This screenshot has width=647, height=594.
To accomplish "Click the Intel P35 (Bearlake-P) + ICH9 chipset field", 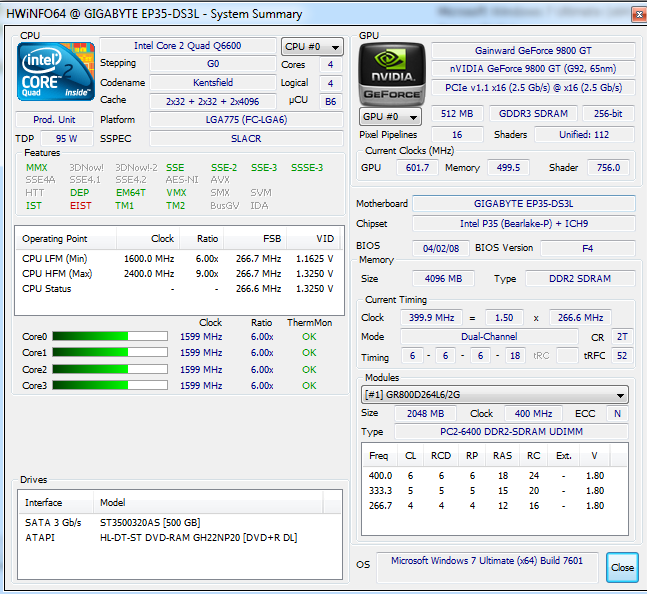I will click(524, 224).
